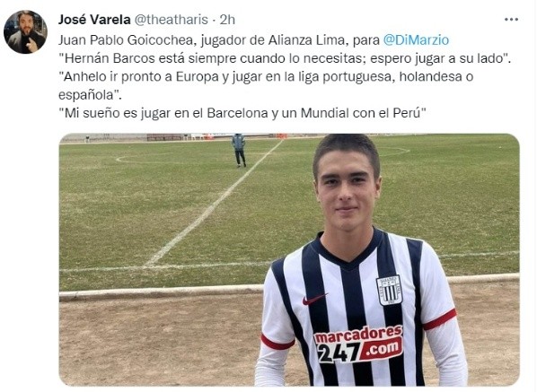Click the @theatharis handle

(171, 20)
